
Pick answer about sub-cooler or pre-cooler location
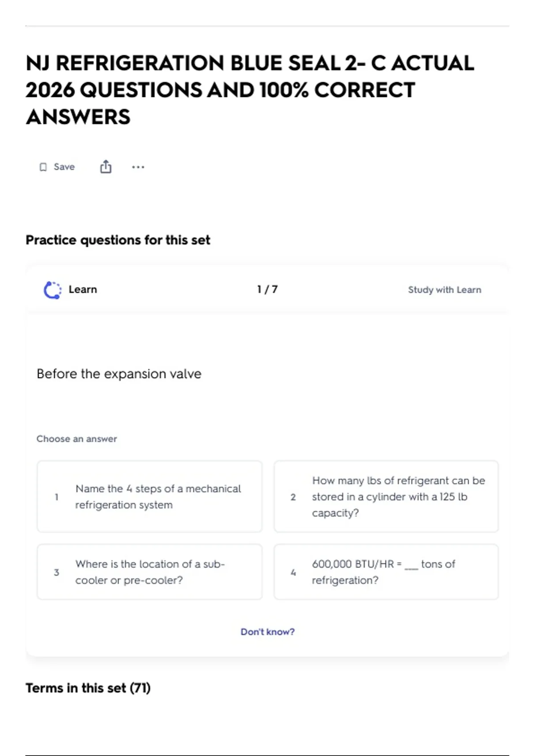coord(150,572)
